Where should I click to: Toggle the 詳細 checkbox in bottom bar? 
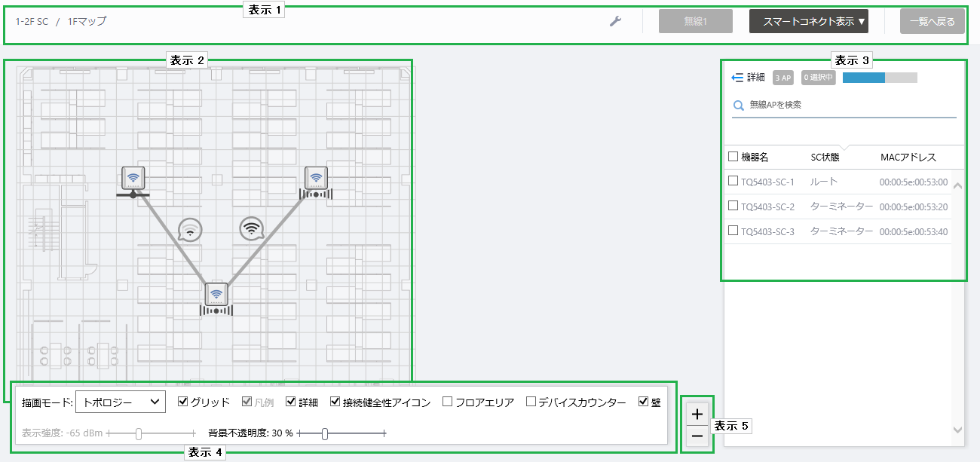[291, 402]
